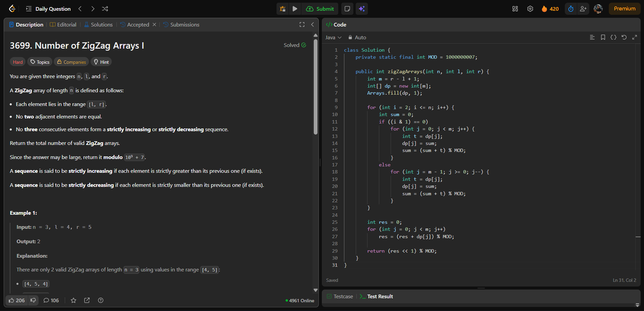This screenshot has width=644, height=311.
Task: View the 420 streak flame counter
Action: (x=550, y=9)
